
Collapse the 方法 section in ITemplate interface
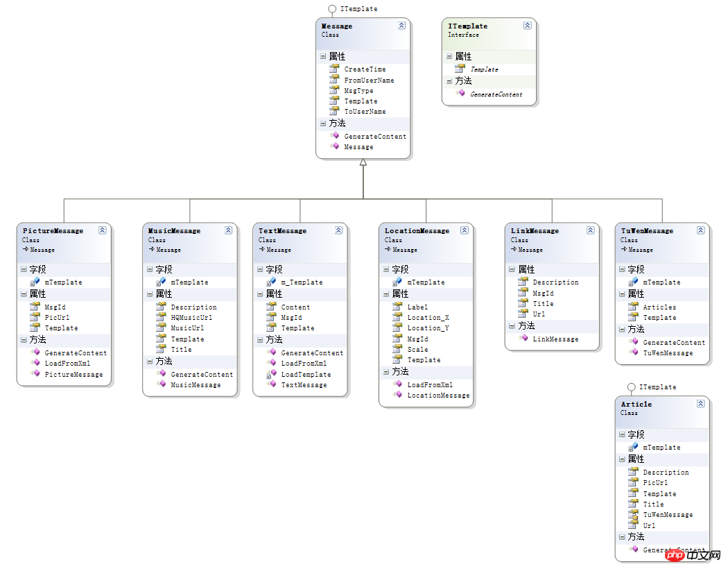coord(449,80)
